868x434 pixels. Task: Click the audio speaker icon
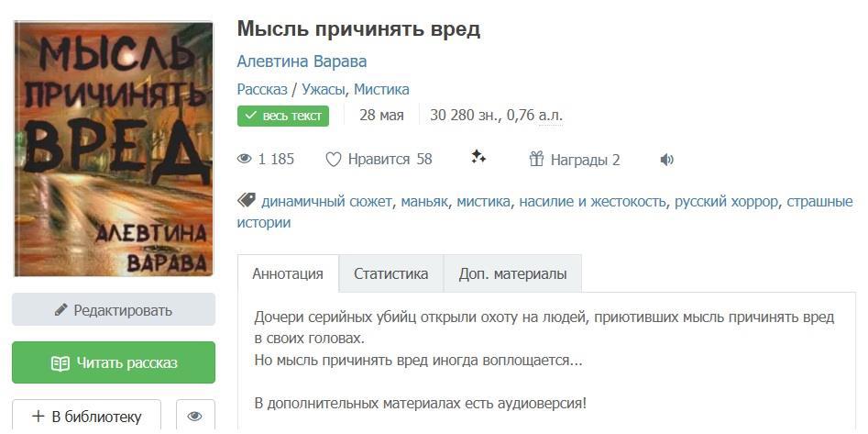666,160
